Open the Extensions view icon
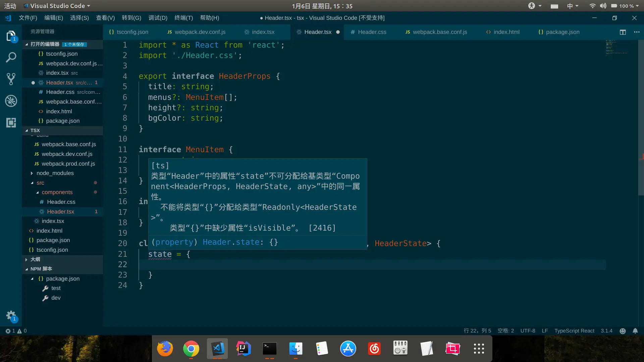 (x=11, y=123)
